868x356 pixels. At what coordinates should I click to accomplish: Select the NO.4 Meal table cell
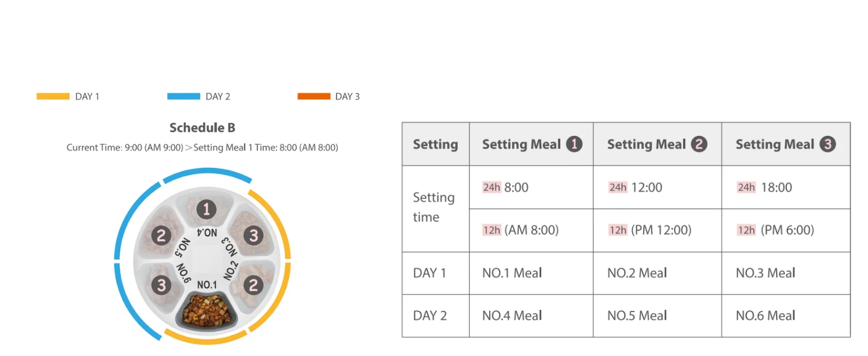click(x=531, y=316)
